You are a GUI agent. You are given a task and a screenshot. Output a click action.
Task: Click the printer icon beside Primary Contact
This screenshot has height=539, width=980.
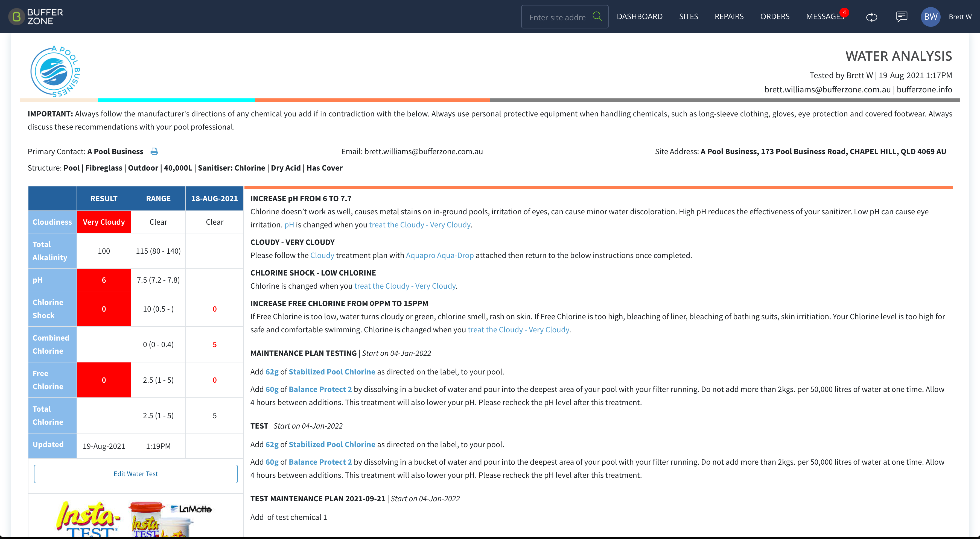154,151
